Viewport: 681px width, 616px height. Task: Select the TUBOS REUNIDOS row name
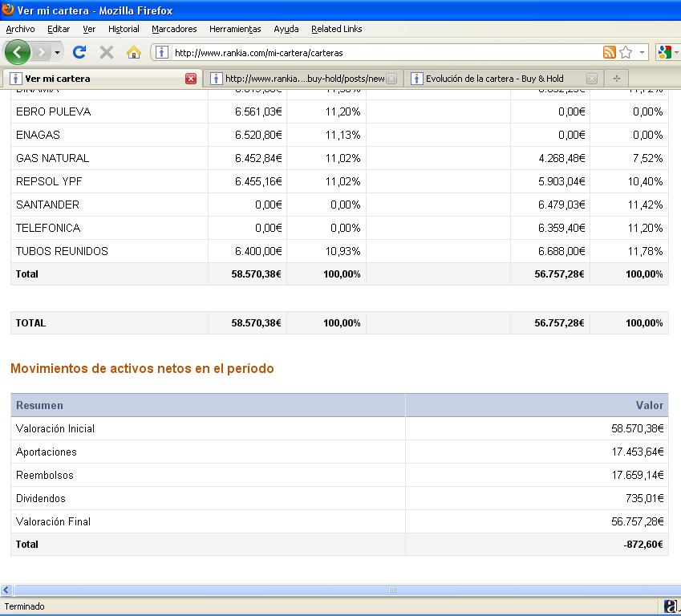[62, 251]
